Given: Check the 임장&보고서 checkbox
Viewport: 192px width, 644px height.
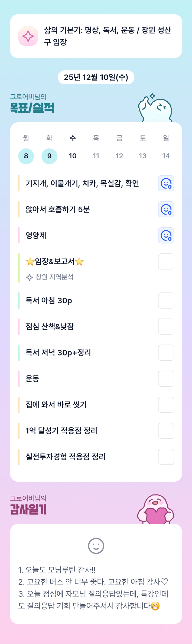Looking at the screenshot, I should click(x=166, y=262).
